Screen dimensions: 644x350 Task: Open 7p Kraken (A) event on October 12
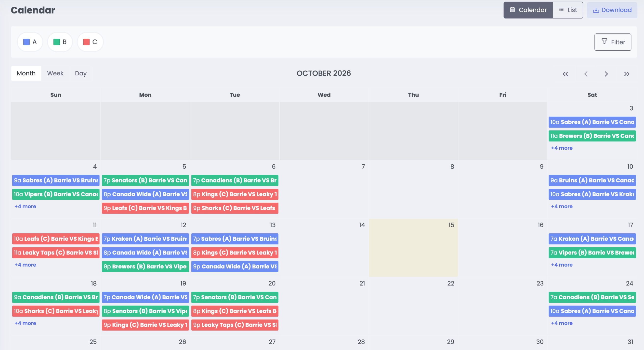pyautogui.click(x=145, y=238)
